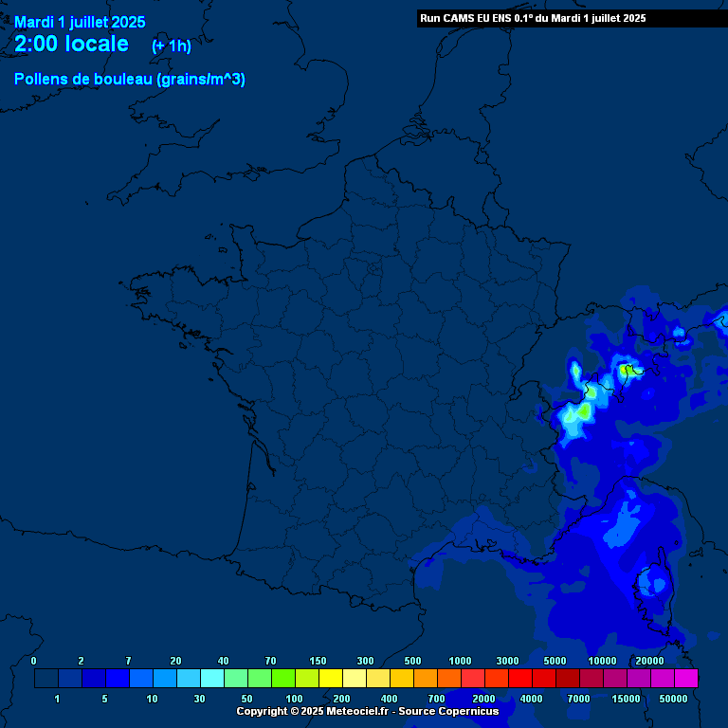The width and height of the screenshot is (728, 728).
Task: Click the 'Mardi 1 juillet 2025' date heading
Action: pyautogui.click(x=80, y=23)
